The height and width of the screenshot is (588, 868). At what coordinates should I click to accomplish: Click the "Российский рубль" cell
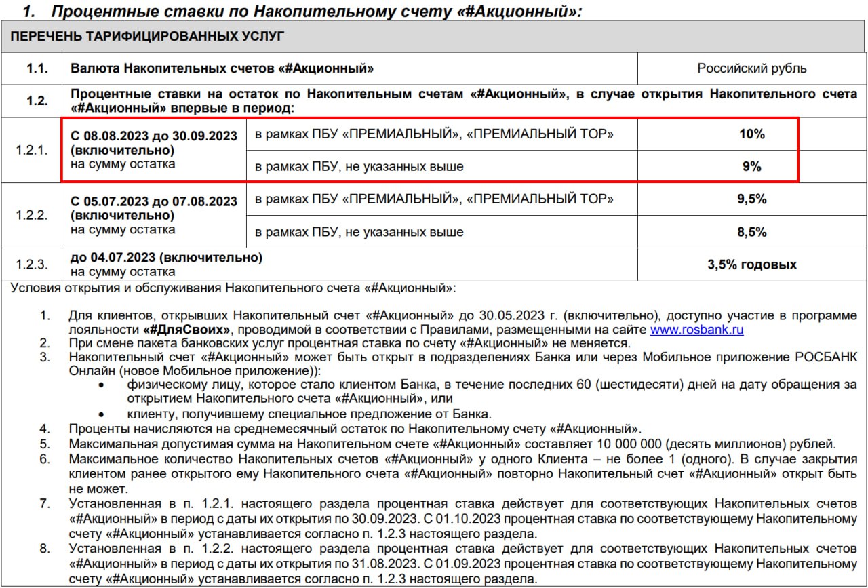click(752, 69)
